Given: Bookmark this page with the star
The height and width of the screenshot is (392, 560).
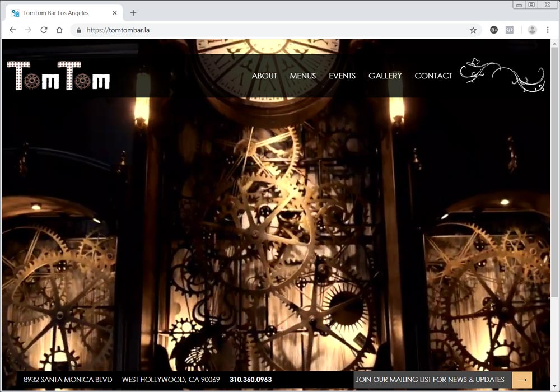Looking at the screenshot, I should (473, 30).
